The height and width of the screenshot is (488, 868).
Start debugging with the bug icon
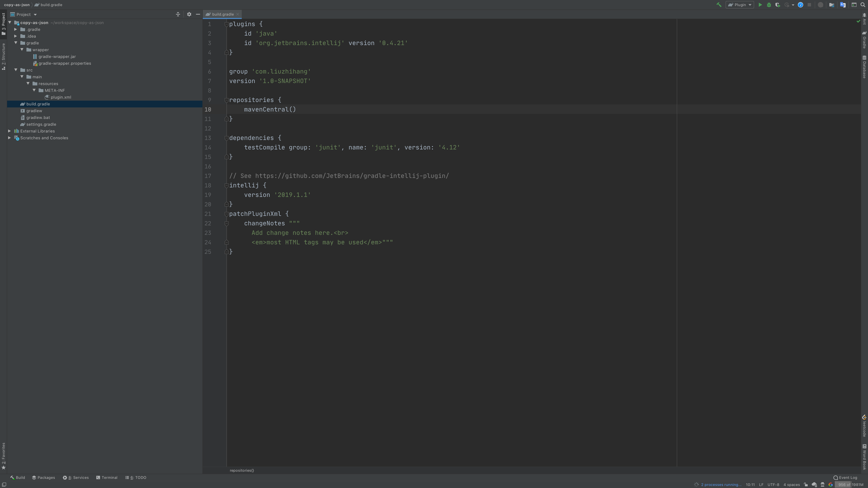[769, 5]
